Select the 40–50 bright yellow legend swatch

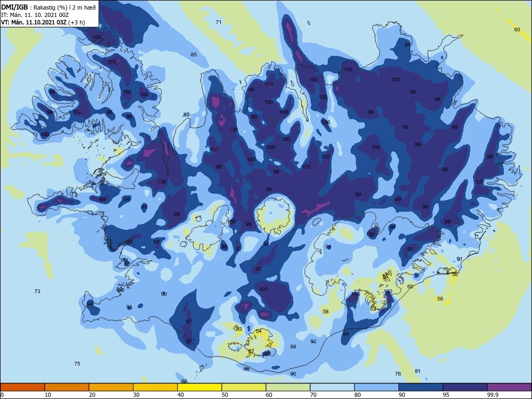point(199,387)
